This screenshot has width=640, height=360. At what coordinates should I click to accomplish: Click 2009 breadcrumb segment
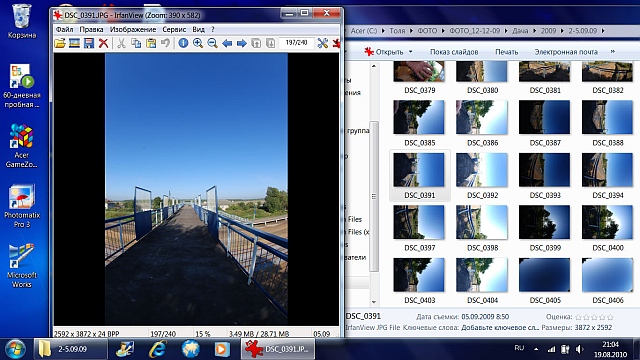click(x=549, y=31)
